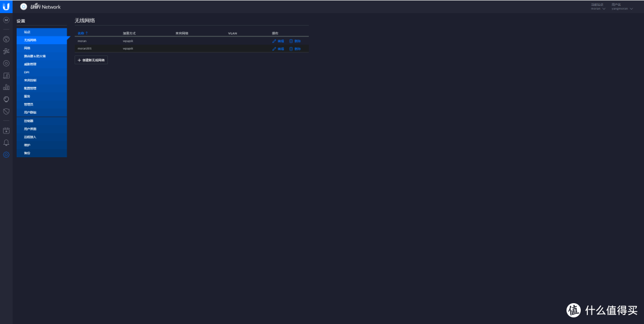This screenshot has height=324, width=644.
Task: Click the 加密方式 column header
Action: (129, 33)
